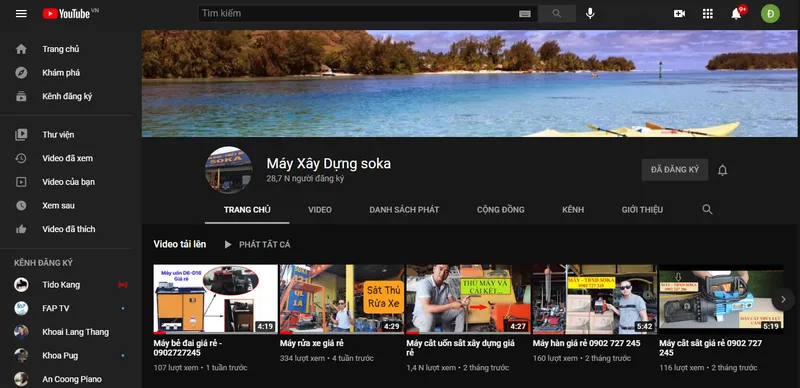This screenshot has width=800, height=388.
Task: Click the 28,7 N người đăng ký text
Action: pos(305,179)
